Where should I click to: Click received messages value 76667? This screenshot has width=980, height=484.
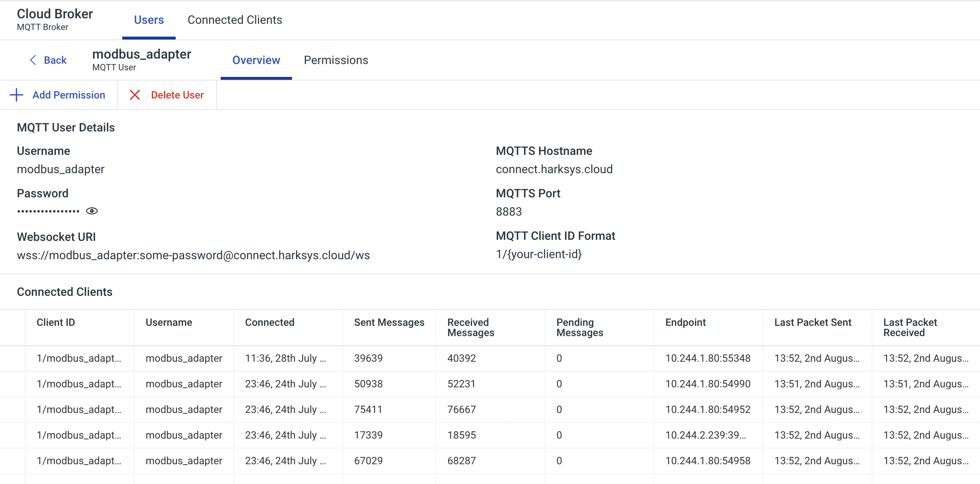coord(461,409)
